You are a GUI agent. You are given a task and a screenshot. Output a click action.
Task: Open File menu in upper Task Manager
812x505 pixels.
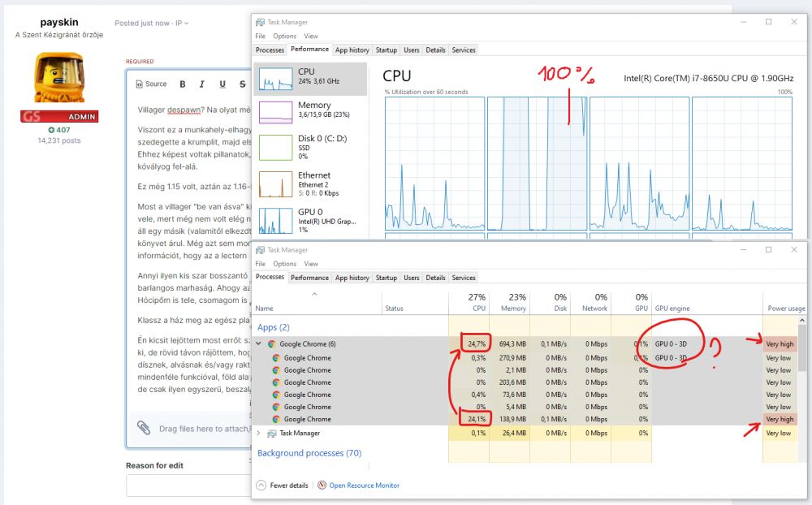pos(260,37)
